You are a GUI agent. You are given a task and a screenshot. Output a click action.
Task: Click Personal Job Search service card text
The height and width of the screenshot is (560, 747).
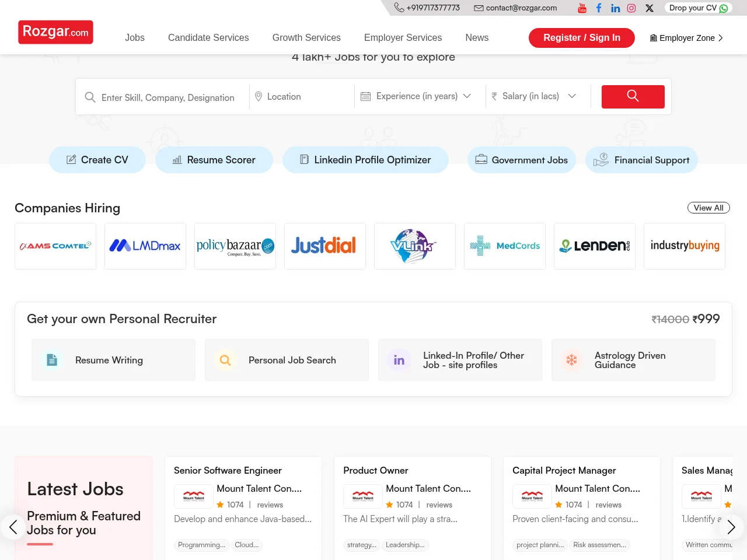tap(292, 360)
